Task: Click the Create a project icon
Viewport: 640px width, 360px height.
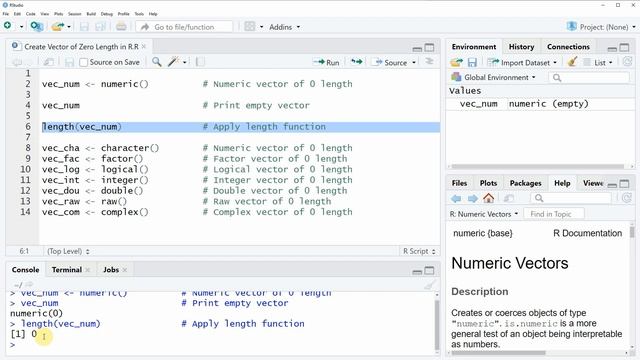Action: [x=37, y=27]
